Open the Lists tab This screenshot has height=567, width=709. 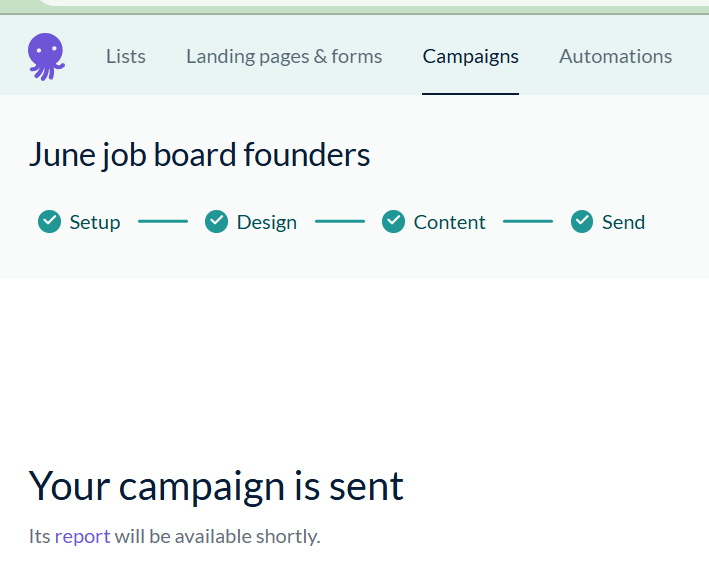point(126,56)
